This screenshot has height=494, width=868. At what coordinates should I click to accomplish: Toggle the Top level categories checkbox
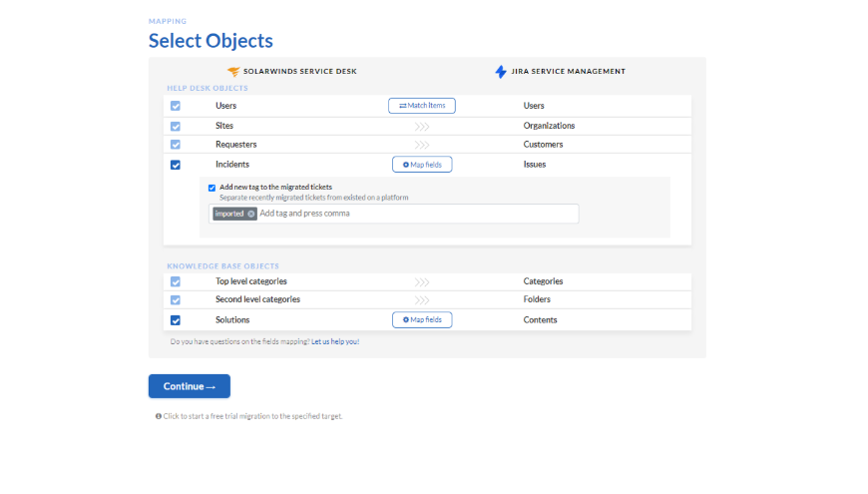pyautogui.click(x=176, y=282)
